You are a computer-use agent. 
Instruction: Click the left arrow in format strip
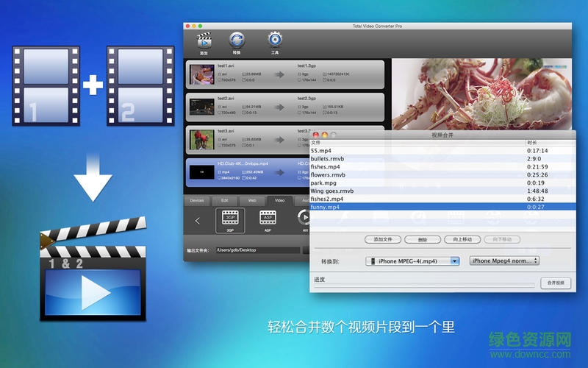pyautogui.click(x=197, y=220)
